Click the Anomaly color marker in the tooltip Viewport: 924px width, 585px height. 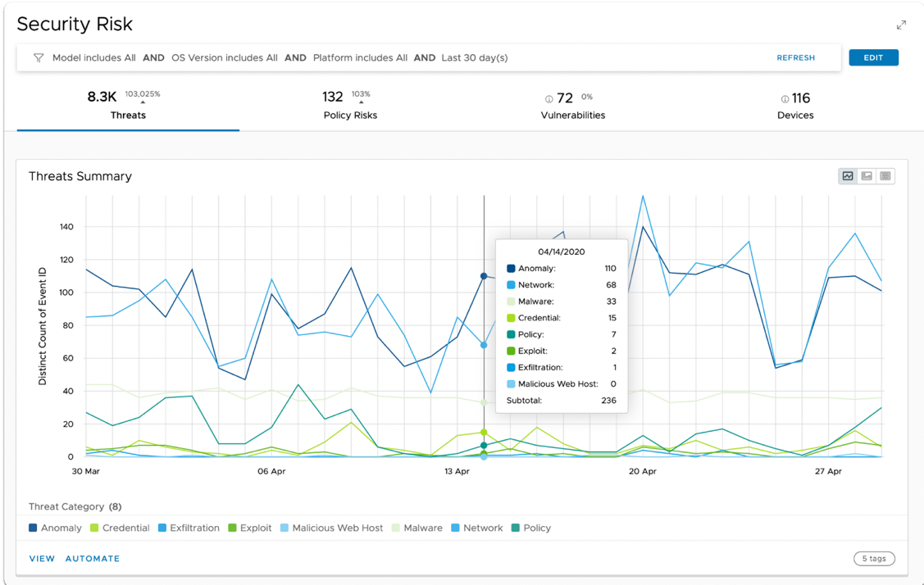pyautogui.click(x=512, y=268)
